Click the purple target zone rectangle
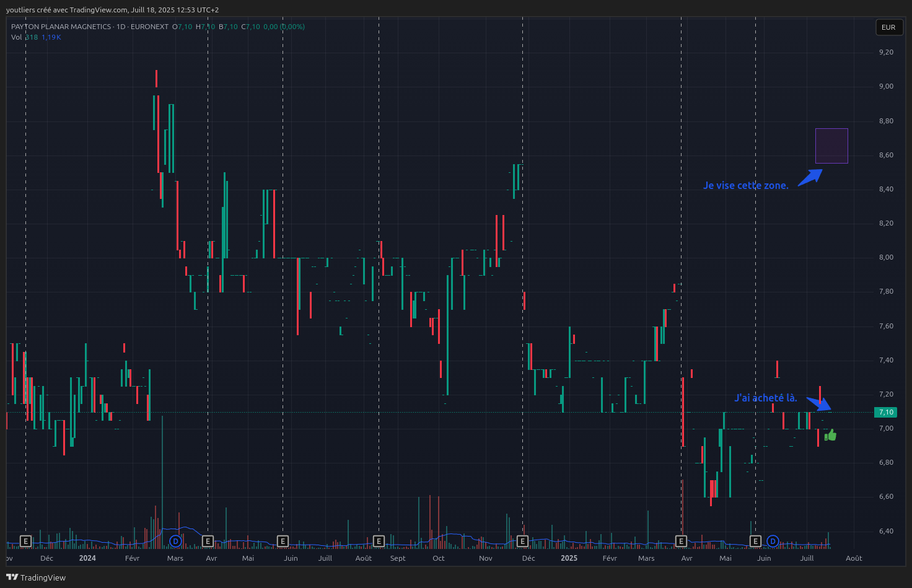912x588 pixels. [831, 146]
